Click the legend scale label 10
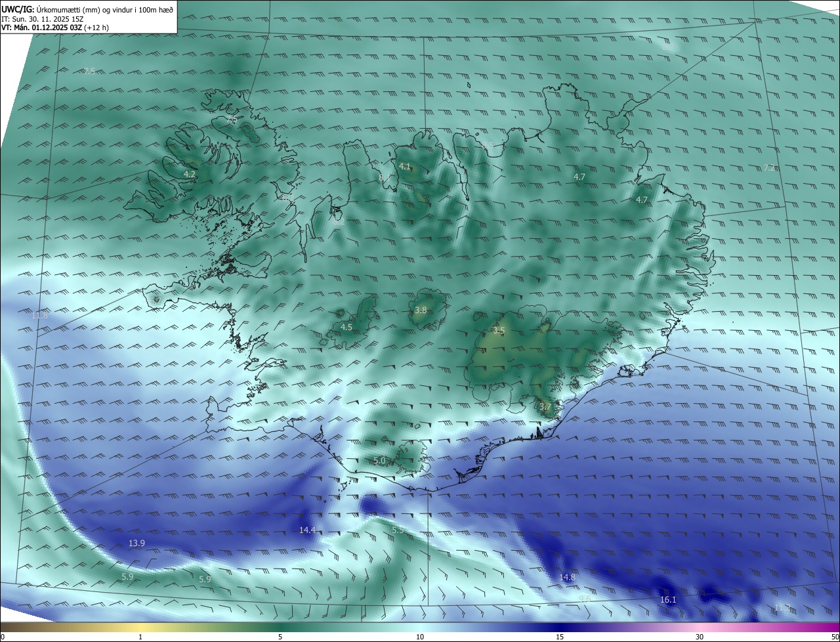This screenshot has width=840, height=642. pyautogui.click(x=420, y=637)
